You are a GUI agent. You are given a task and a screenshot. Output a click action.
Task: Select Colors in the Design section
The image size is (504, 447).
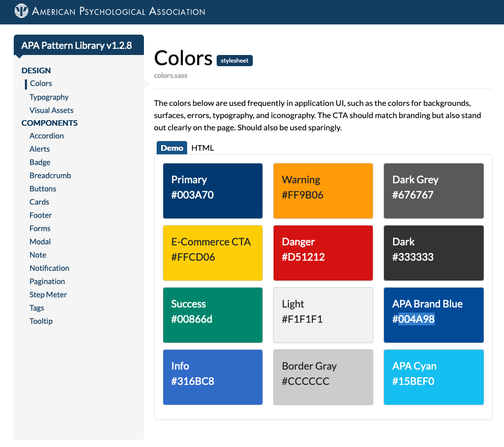41,83
